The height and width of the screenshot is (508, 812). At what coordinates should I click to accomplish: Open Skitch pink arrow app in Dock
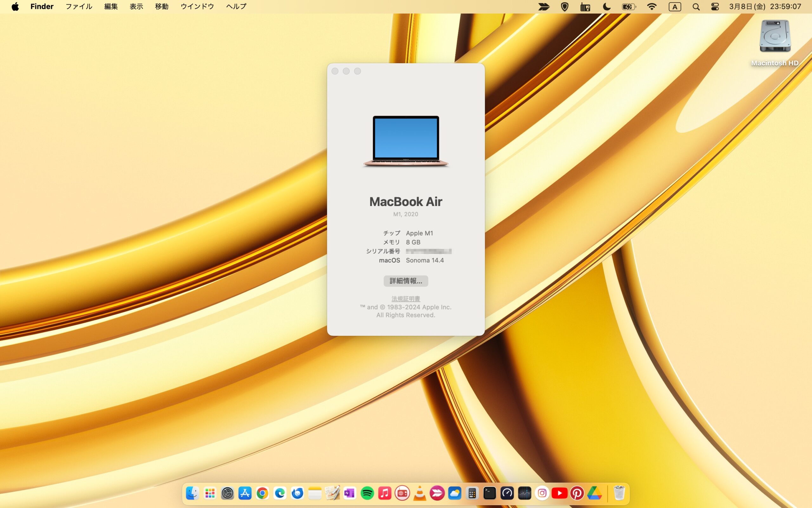tap(437, 493)
